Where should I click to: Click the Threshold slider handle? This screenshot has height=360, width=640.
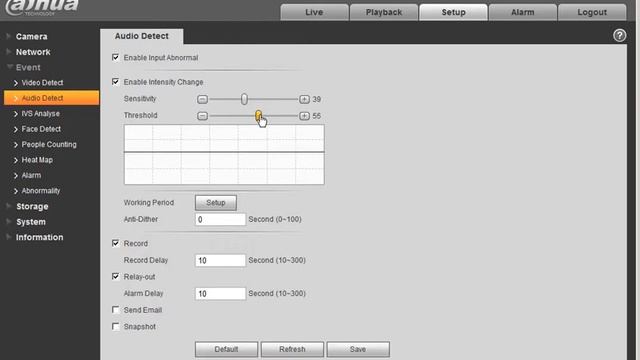[x=258, y=116]
